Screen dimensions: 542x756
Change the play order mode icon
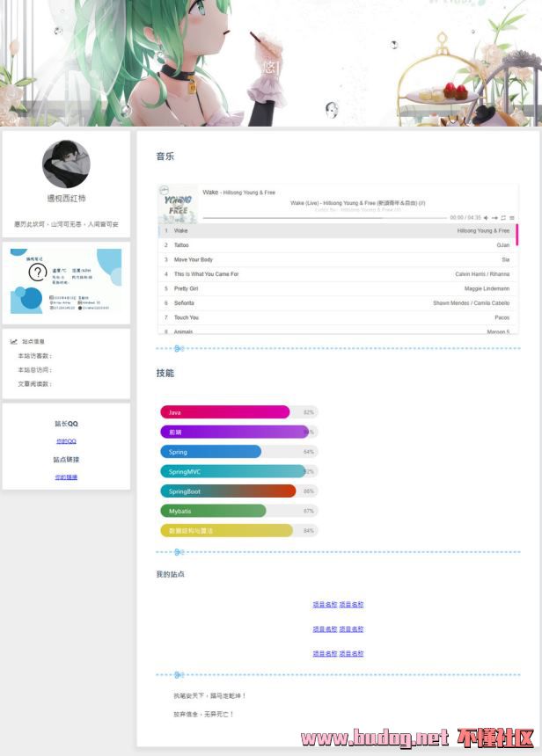pos(494,217)
